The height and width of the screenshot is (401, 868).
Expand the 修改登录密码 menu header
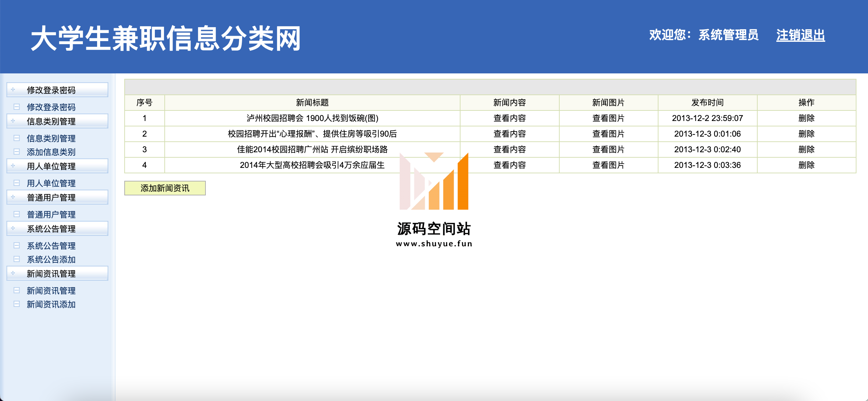click(57, 90)
